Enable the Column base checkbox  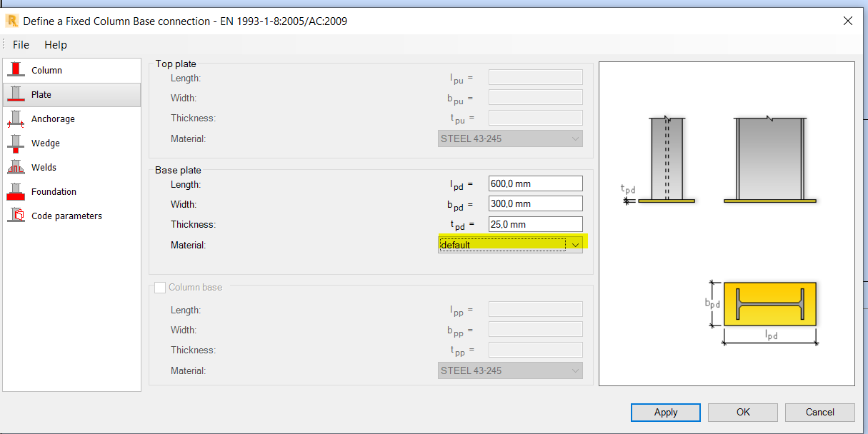(x=160, y=287)
